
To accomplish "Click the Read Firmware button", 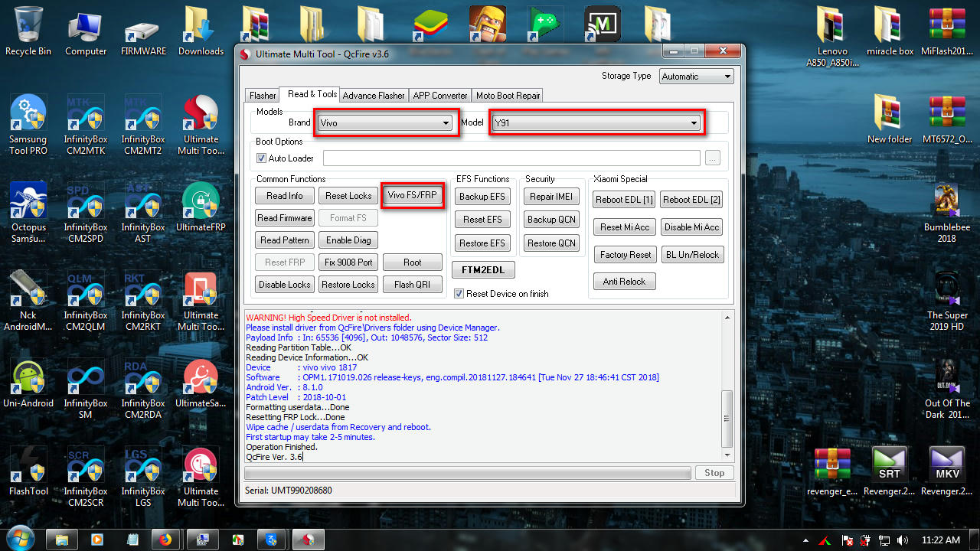I will [284, 218].
